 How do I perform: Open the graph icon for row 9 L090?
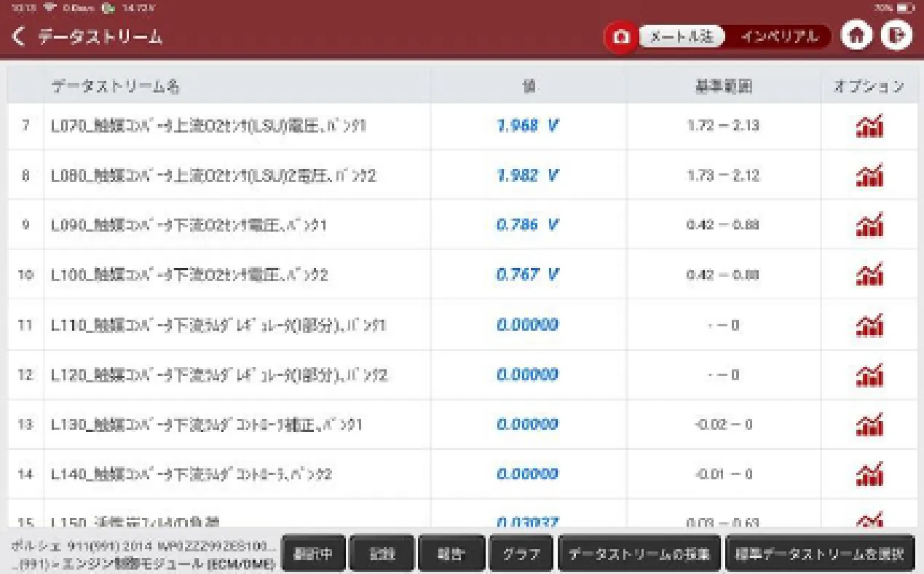click(869, 225)
